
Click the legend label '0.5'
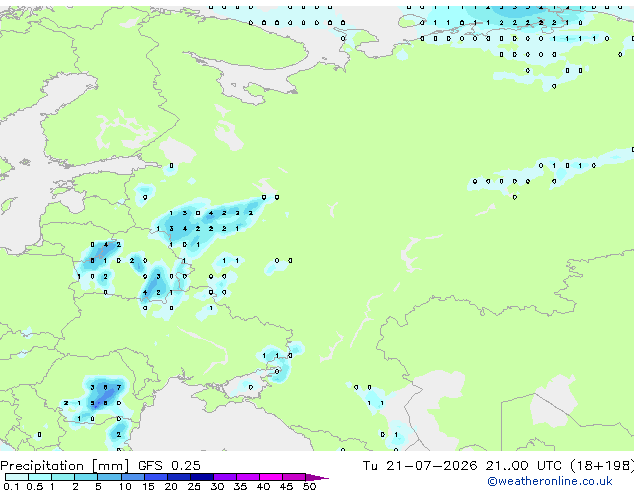[34, 486]
